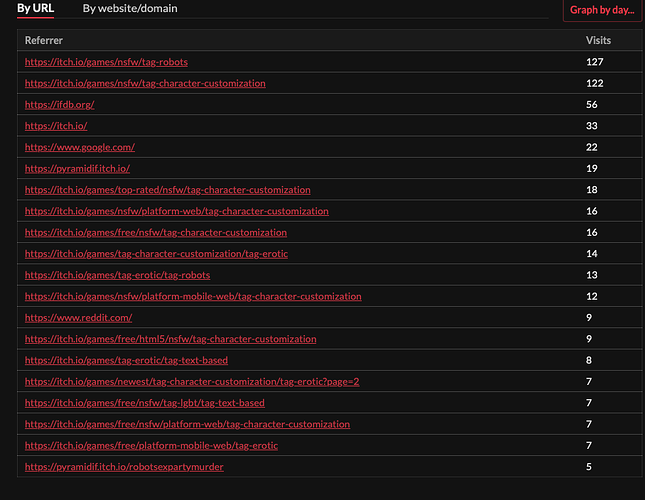Open free/nsfw/tag-lgbt/tag-text-based link
645x500 pixels.
coord(145,403)
